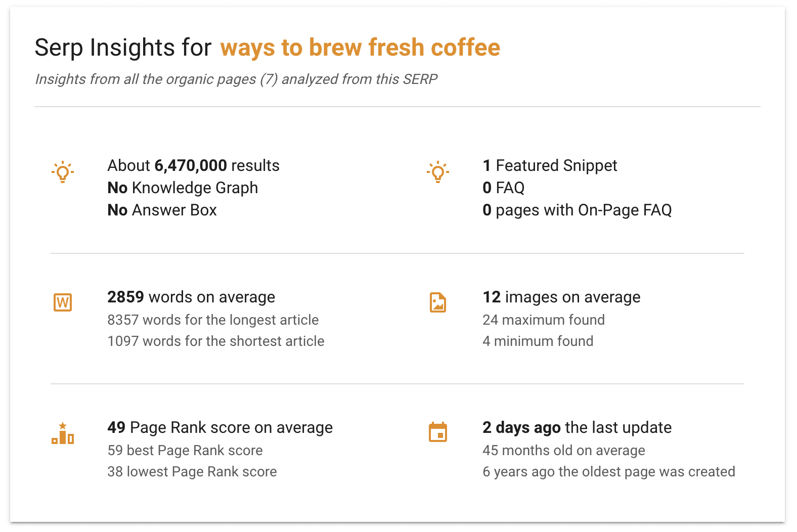
Task: Click the 'No Answer Box' line
Action: pos(162,210)
